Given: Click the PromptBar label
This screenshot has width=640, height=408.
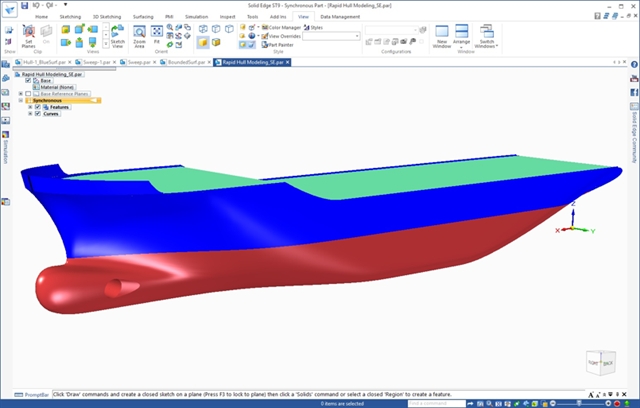Looking at the screenshot, I should [36, 395].
